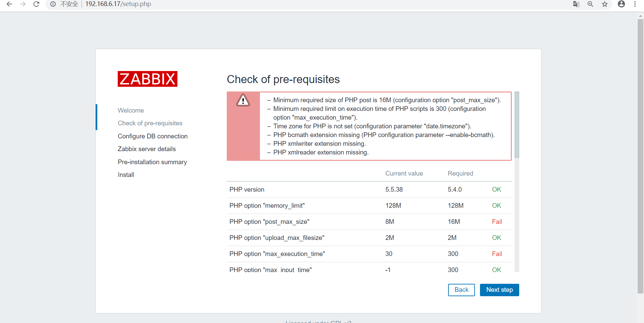Click the OK status for upload_max_filesize
Image resolution: width=644 pixels, height=323 pixels.
[497, 238]
